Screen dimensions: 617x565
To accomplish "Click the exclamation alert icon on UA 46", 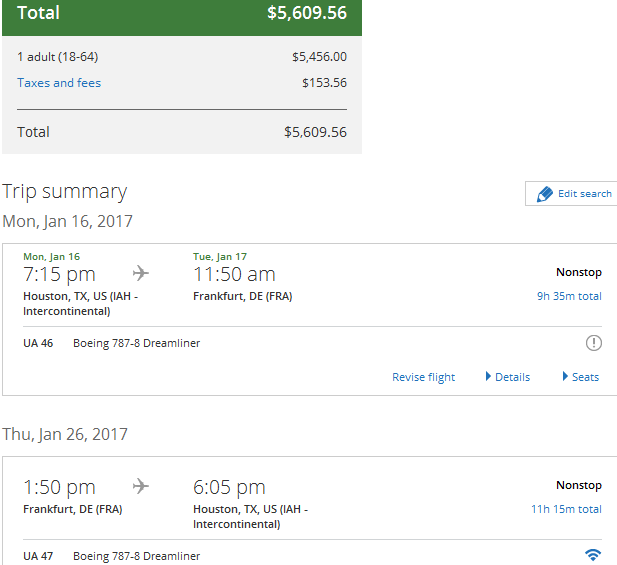I will pyautogui.click(x=594, y=343).
